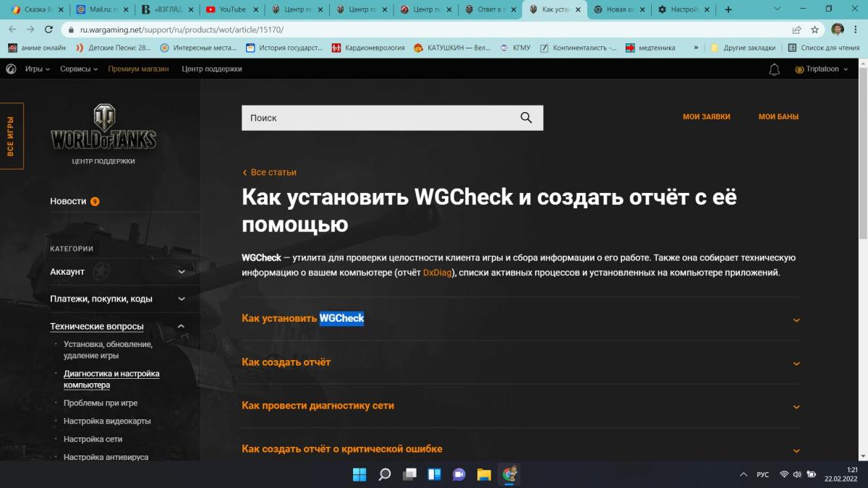Click the Wargaming logo icon
This screenshot has width=868, height=488.
pyautogui.click(x=12, y=69)
